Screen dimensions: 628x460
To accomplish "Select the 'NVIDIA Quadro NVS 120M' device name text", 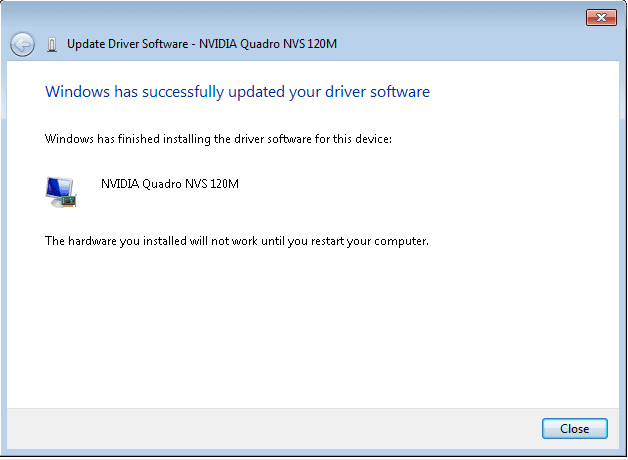I will pyautogui.click(x=170, y=184).
